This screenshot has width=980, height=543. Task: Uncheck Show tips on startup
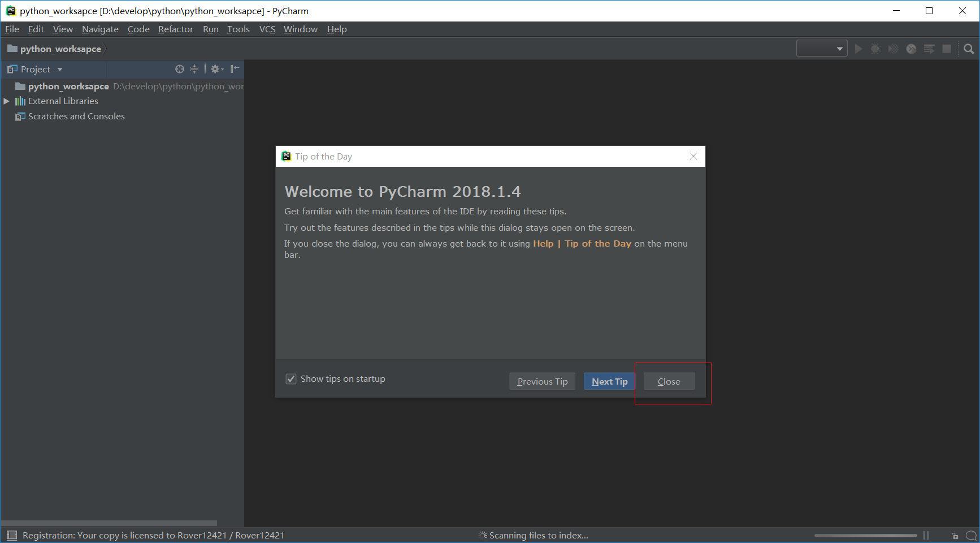290,378
